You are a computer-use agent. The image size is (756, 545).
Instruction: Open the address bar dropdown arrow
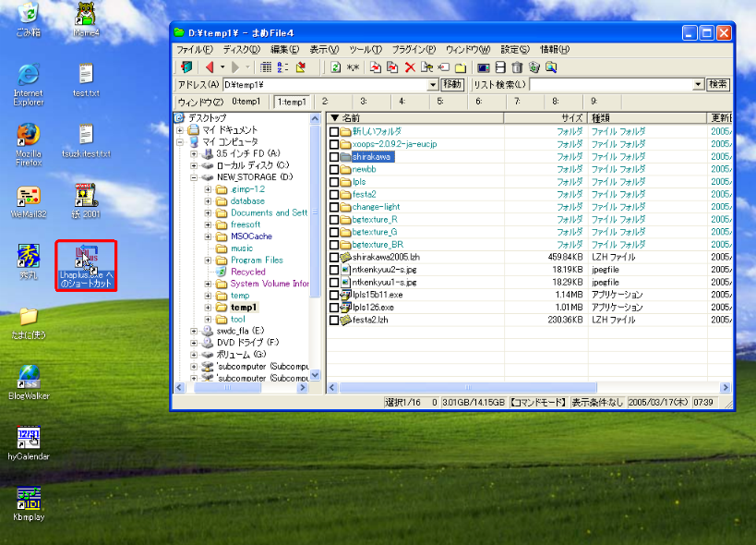433,85
